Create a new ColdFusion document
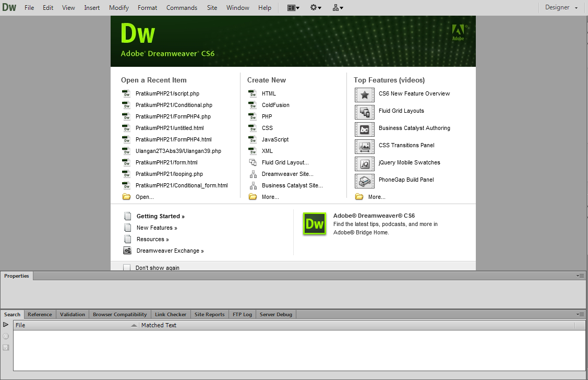588x380 pixels. point(275,105)
